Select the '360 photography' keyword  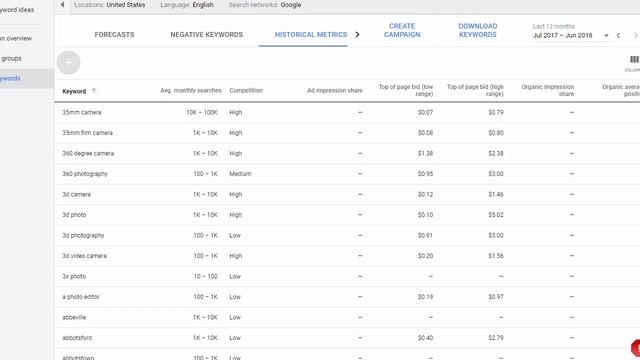point(85,174)
